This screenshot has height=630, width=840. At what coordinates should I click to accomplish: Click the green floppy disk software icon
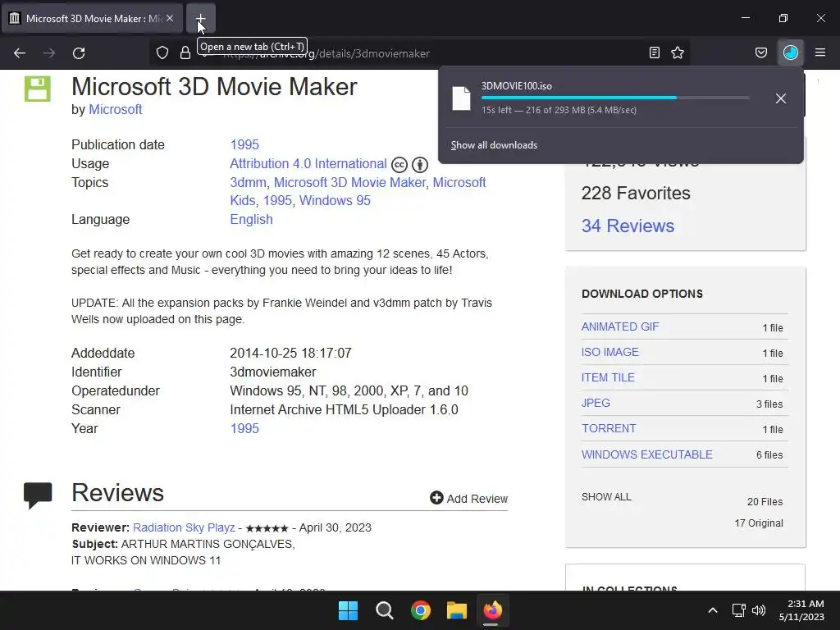[38, 89]
